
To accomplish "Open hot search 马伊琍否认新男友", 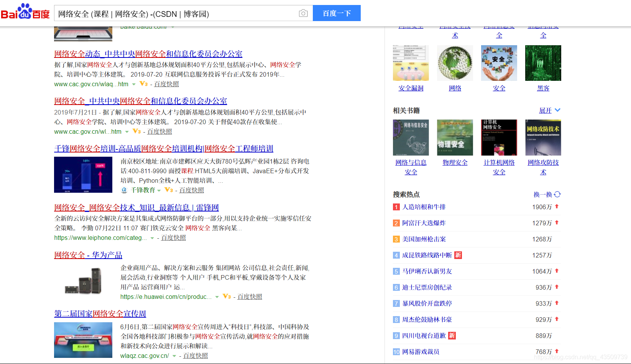I will tap(427, 271).
